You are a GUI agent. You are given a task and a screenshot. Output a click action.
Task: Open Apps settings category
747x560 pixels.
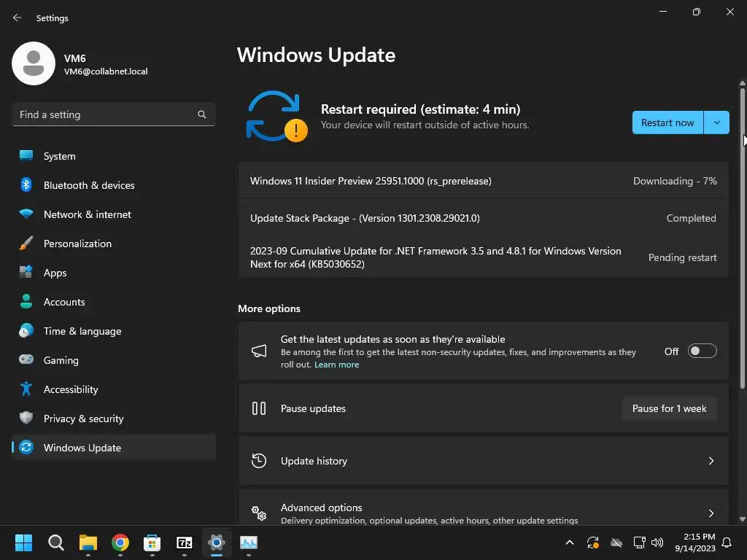click(113, 273)
